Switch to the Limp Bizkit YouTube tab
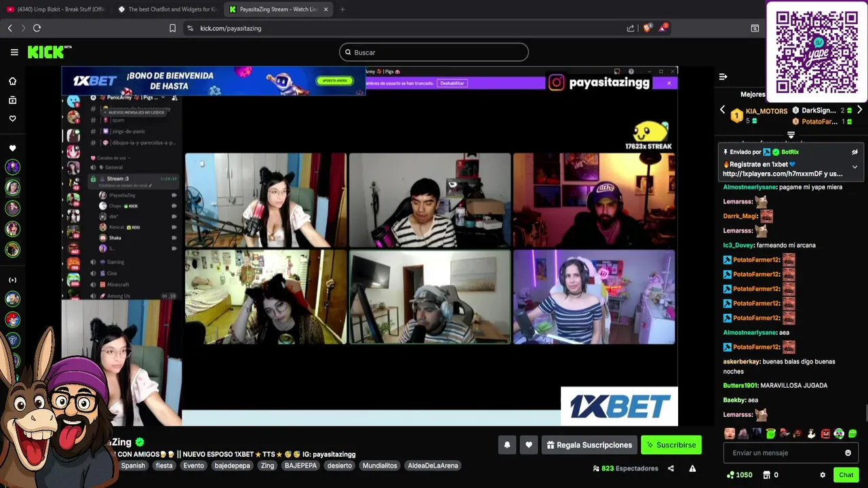The image size is (868, 488). click(x=56, y=9)
